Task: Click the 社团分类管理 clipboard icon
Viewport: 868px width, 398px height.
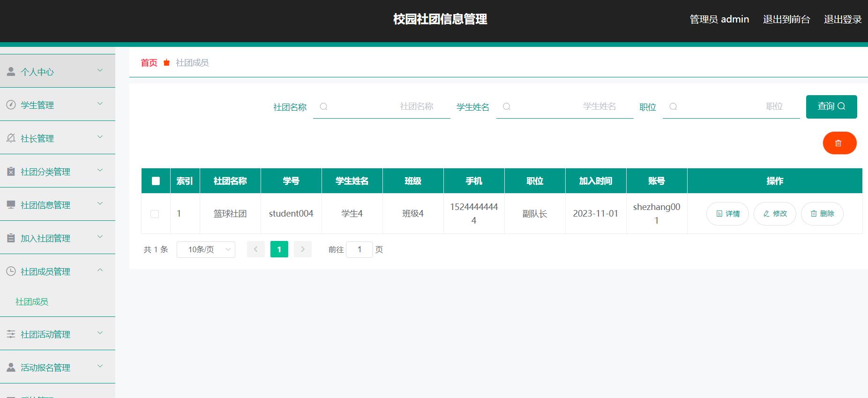Action: [11, 171]
